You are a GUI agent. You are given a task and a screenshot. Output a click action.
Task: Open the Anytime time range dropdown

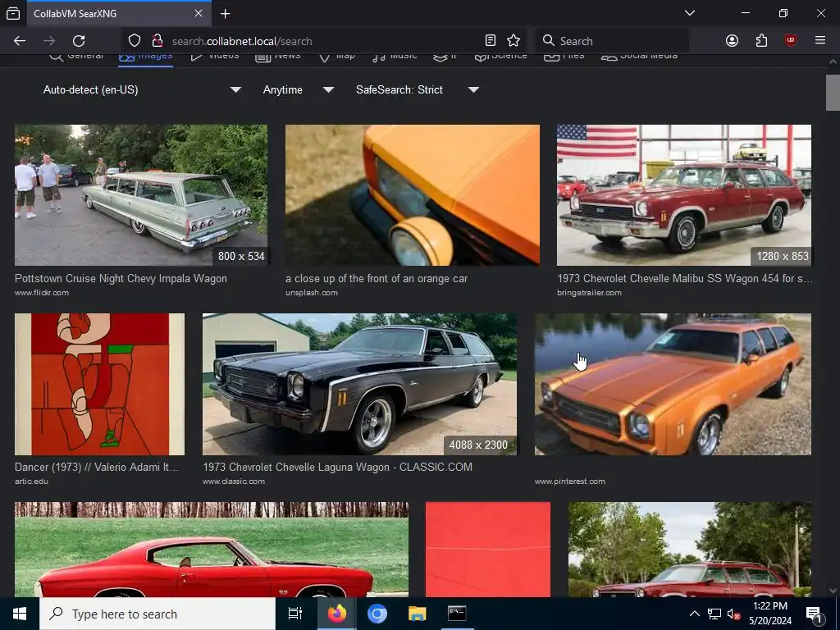pos(298,90)
